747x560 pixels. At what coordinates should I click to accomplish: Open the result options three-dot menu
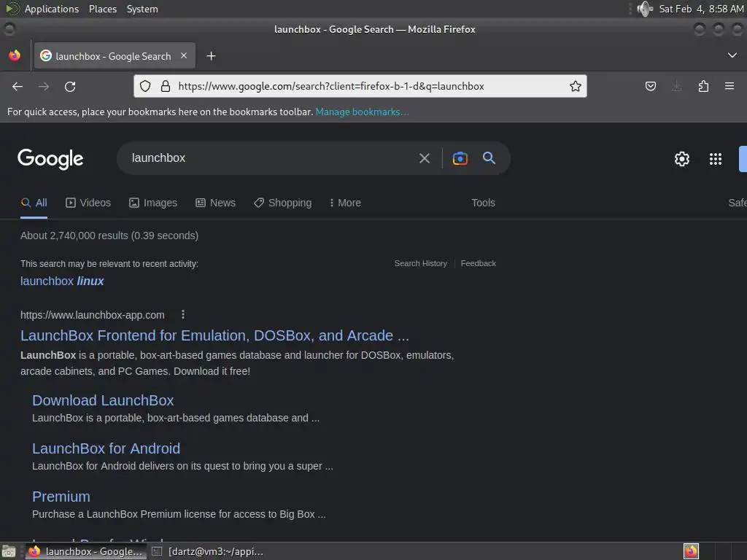click(183, 314)
